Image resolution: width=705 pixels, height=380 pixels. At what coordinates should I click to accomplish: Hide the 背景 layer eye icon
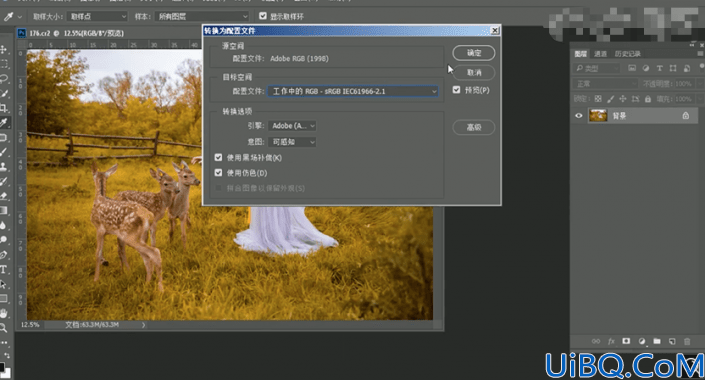(x=579, y=116)
